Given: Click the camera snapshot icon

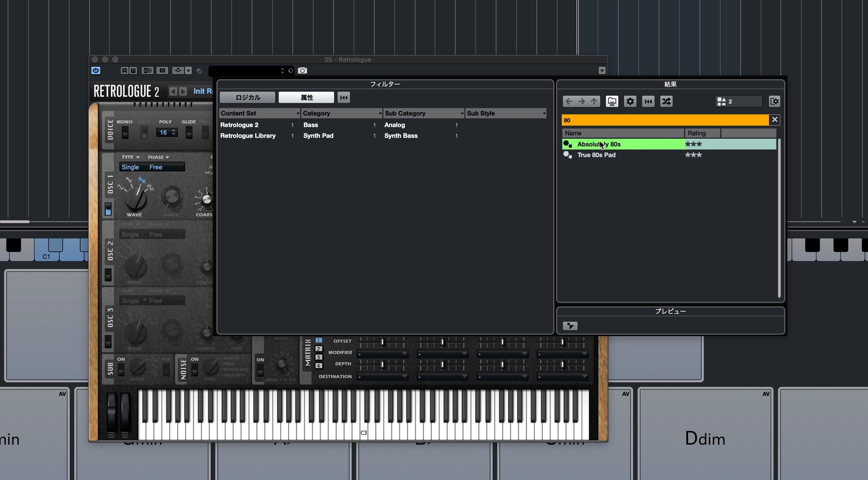Looking at the screenshot, I should point(303,71).
